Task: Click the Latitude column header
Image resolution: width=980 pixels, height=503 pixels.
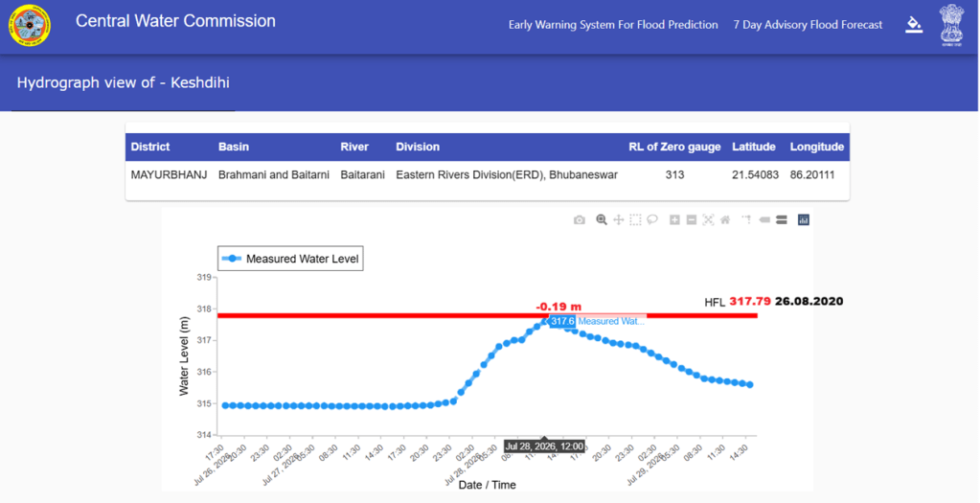Action: [x=754, y=147]
